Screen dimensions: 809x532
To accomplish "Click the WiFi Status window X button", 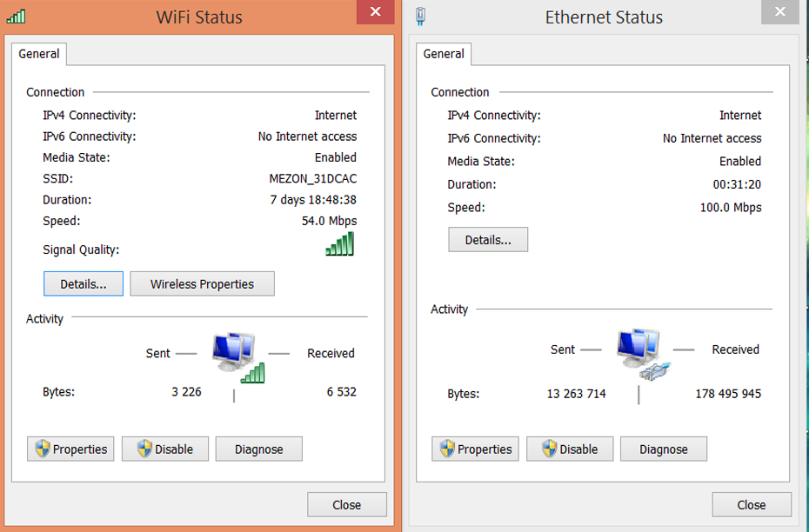I will [375, 12].
